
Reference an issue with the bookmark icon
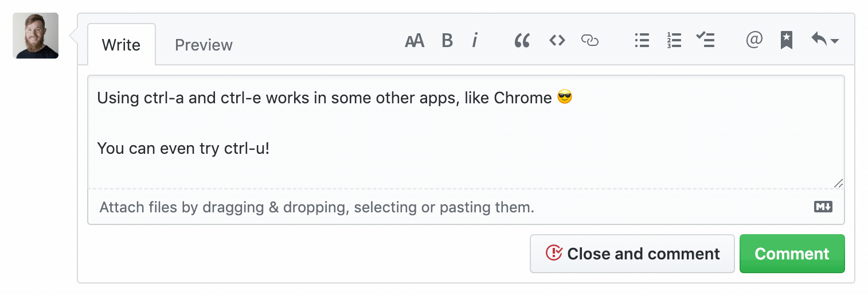pyautogui.click(x=787, y=41)
